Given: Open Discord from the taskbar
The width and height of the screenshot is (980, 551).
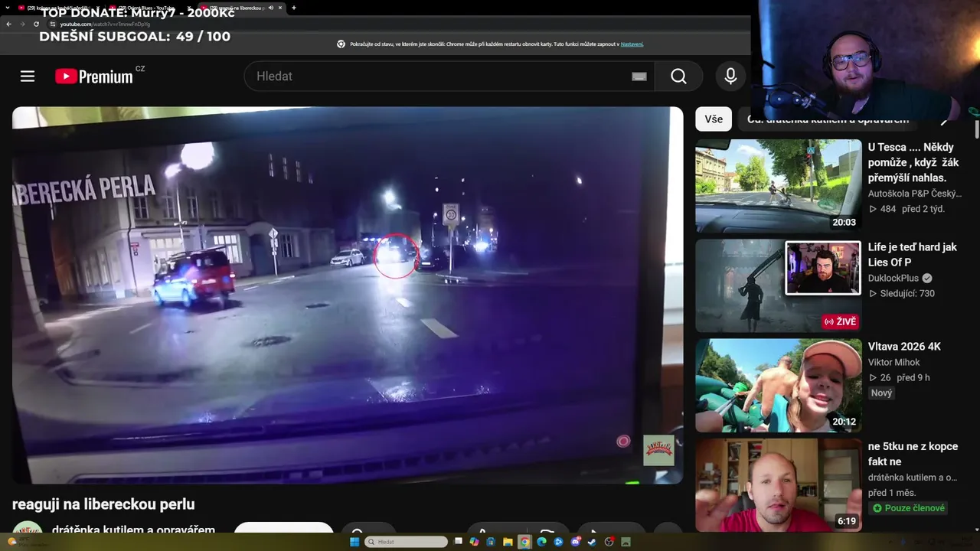Looking at the screenshot, I should click(576, 542).
